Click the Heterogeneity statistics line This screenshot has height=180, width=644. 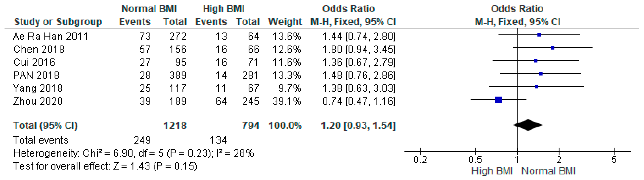tap(133, 153)
